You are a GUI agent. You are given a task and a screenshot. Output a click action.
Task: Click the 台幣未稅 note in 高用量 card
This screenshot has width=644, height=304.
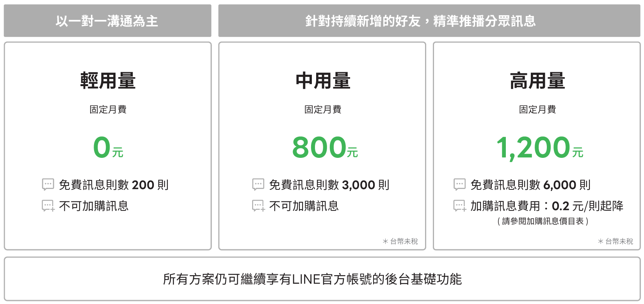(x=616, y=242)
